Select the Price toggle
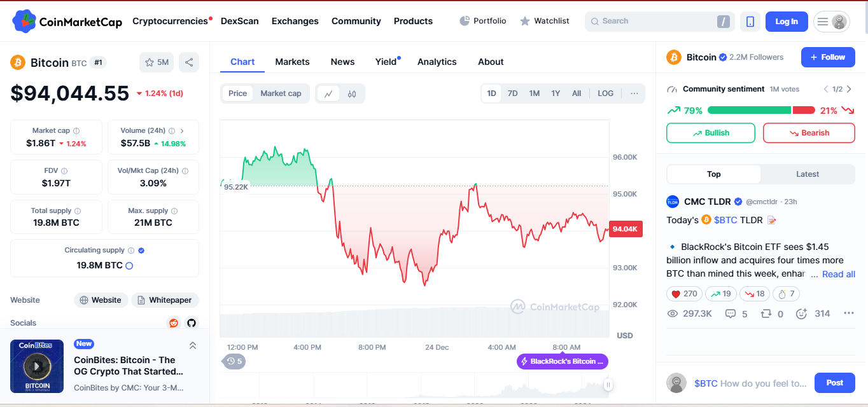The image size is (868, 407). tap(237, 93)
